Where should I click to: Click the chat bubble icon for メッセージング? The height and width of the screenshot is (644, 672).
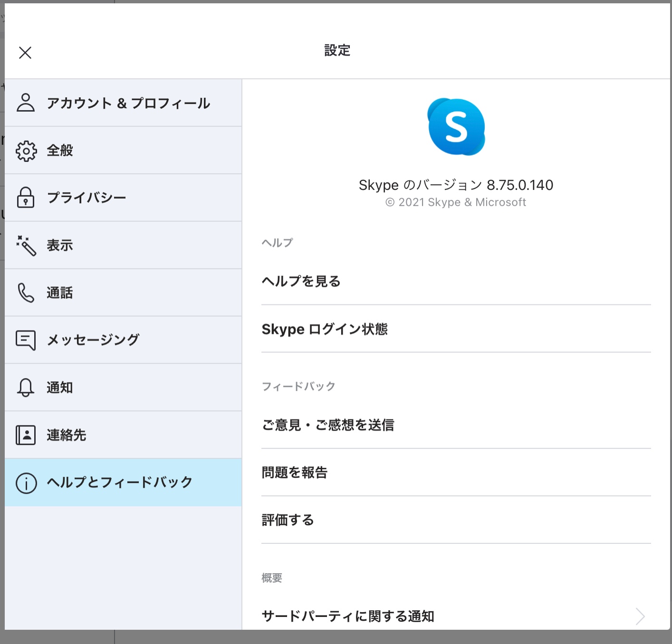pyautogui.click(x=26, y=340)
